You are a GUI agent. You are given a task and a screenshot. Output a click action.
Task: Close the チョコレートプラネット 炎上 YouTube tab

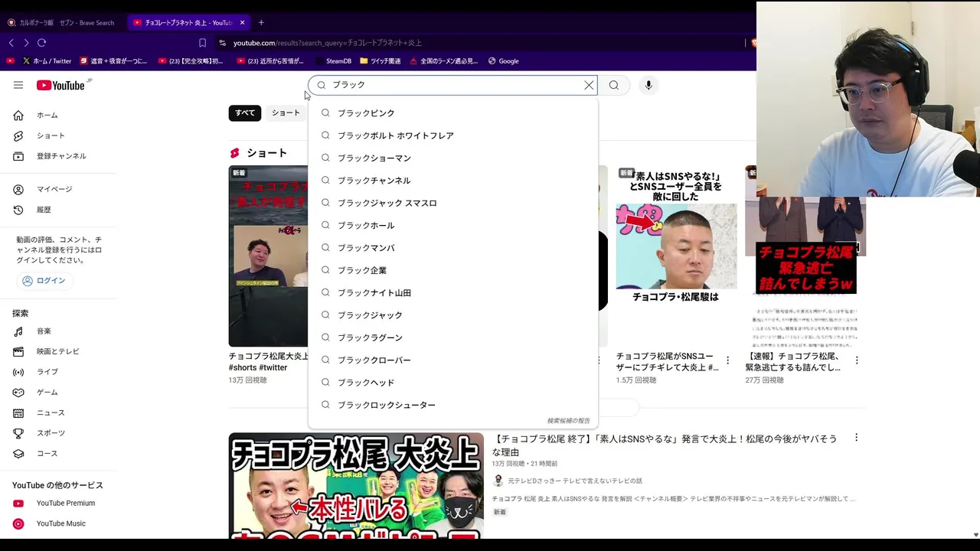(243, 22)
